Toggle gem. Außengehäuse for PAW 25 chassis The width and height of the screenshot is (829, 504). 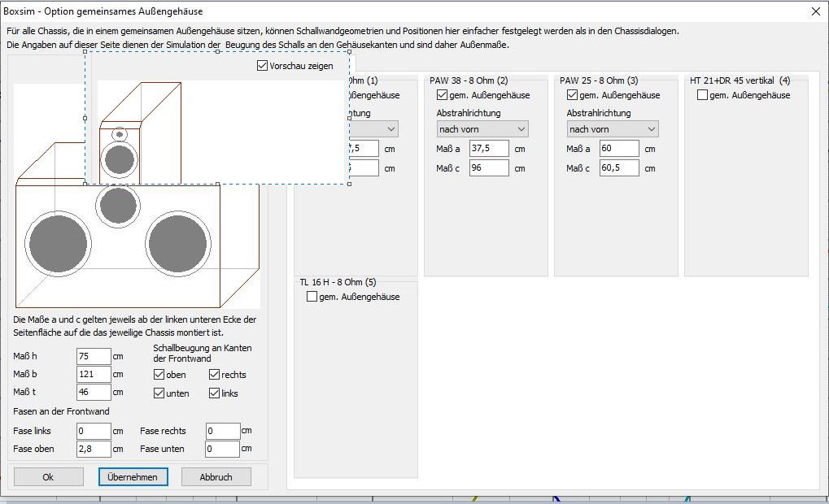(x=572, y=95)
